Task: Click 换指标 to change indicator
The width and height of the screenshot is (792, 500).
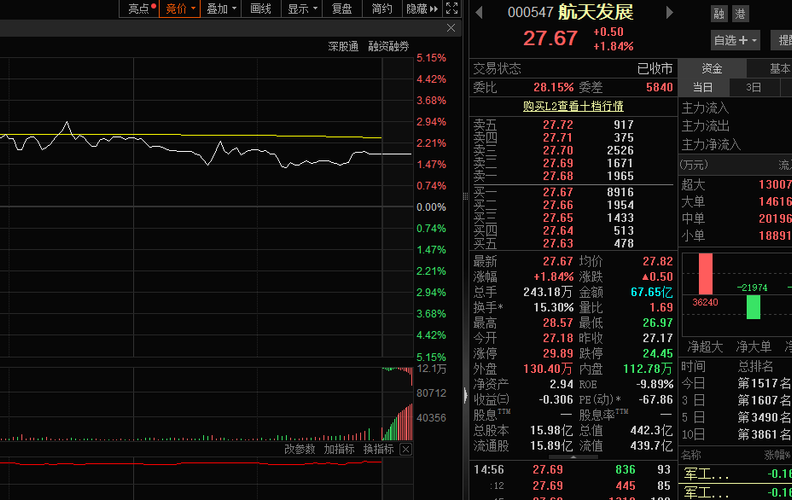Action: pos(378,449)
